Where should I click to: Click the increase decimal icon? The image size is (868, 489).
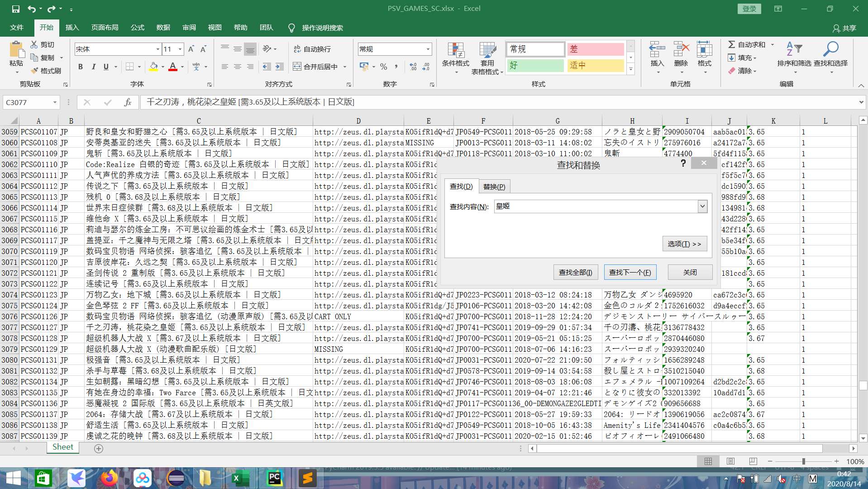(x=413, y=67)
